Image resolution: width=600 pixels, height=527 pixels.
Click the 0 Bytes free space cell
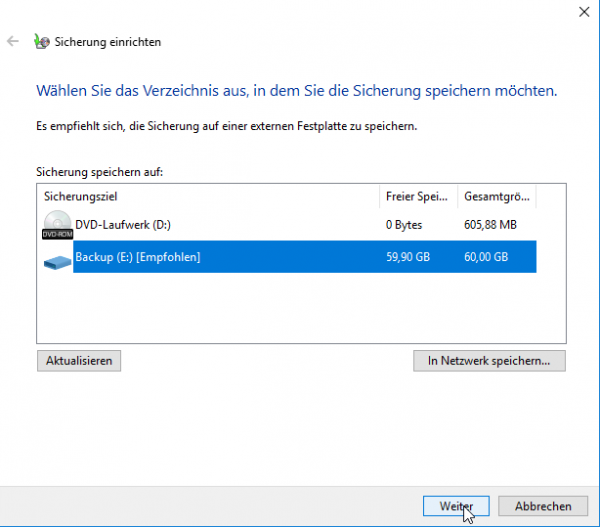(x=407, y=225)
